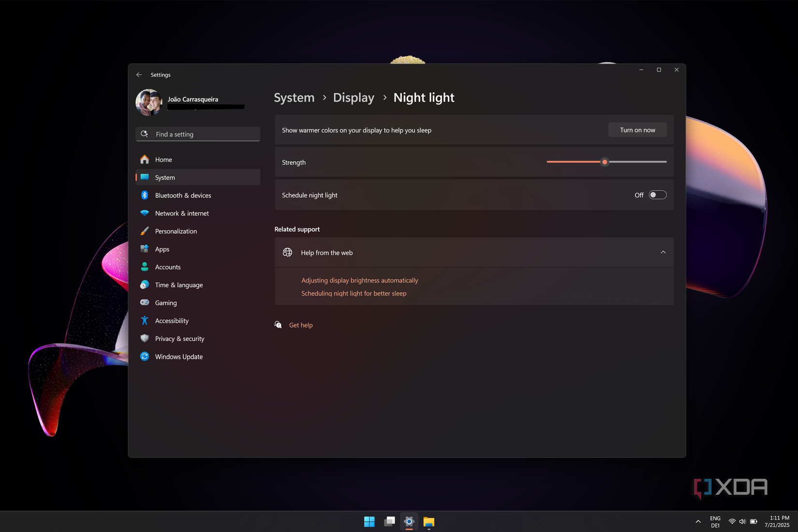Click the night light Strength slider handle

(605, 162)
